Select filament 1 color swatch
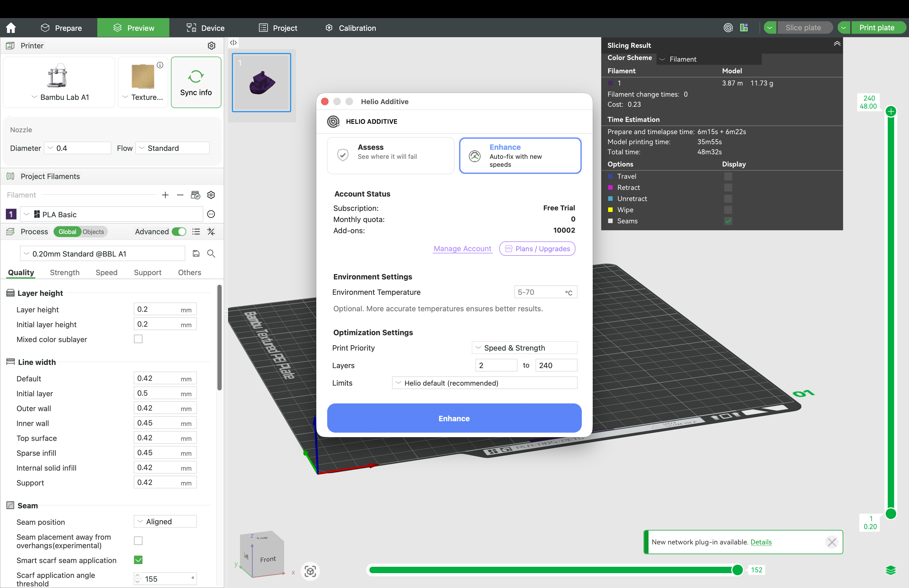 (11, 214)
